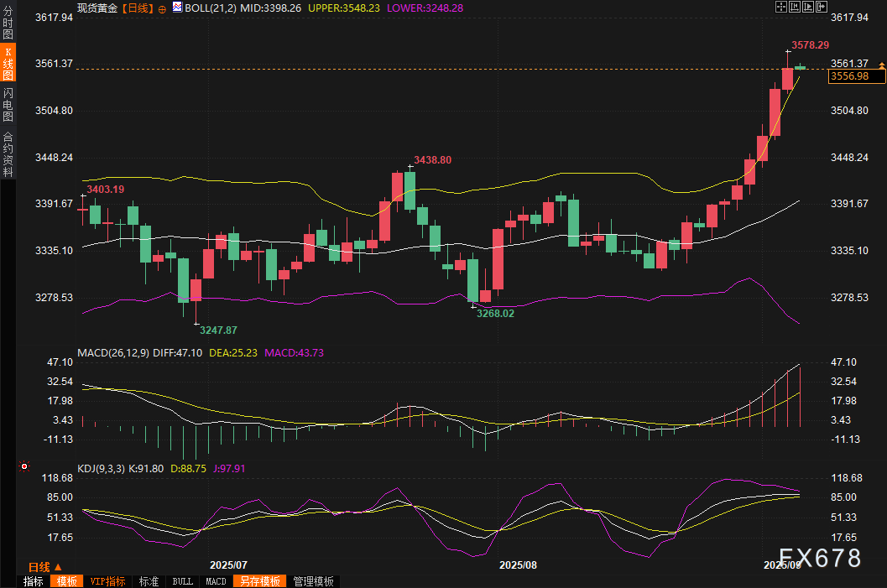Open the KDJ(9,3,3) indicator parameters
The height and width of the screenshot is (588, 887).
coord(101,469)
